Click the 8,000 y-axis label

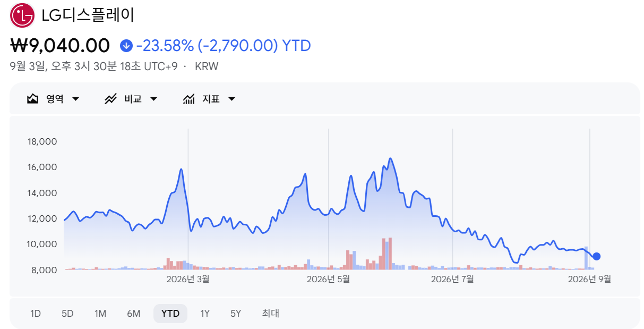(x=45, y=270)
